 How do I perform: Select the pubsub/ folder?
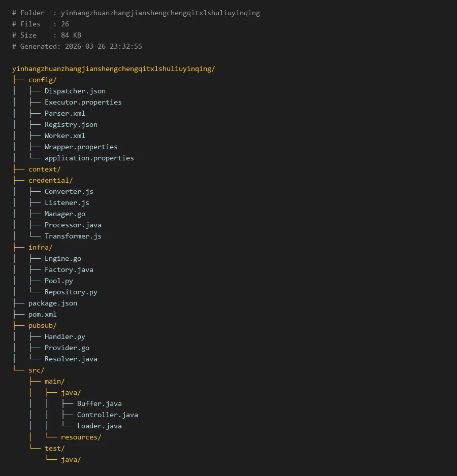(42, 325)
